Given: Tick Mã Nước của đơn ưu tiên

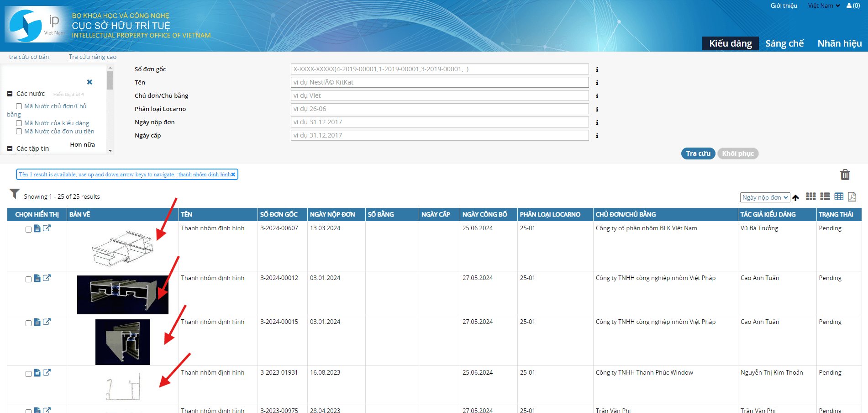Looking at the screenshot, I should [x=19, y=132].
